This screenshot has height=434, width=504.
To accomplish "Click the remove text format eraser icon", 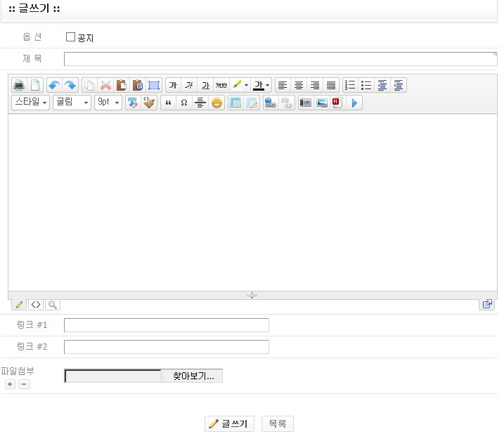I will [133, 103].
